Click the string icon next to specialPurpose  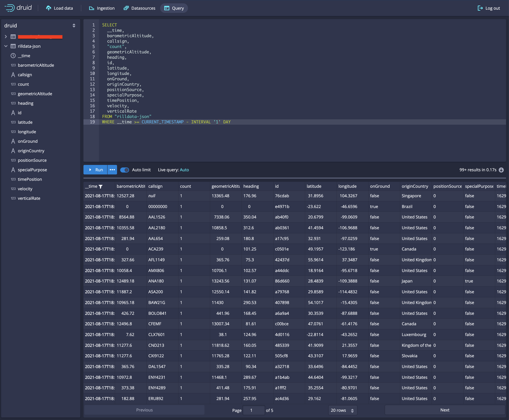pos(13,170)
